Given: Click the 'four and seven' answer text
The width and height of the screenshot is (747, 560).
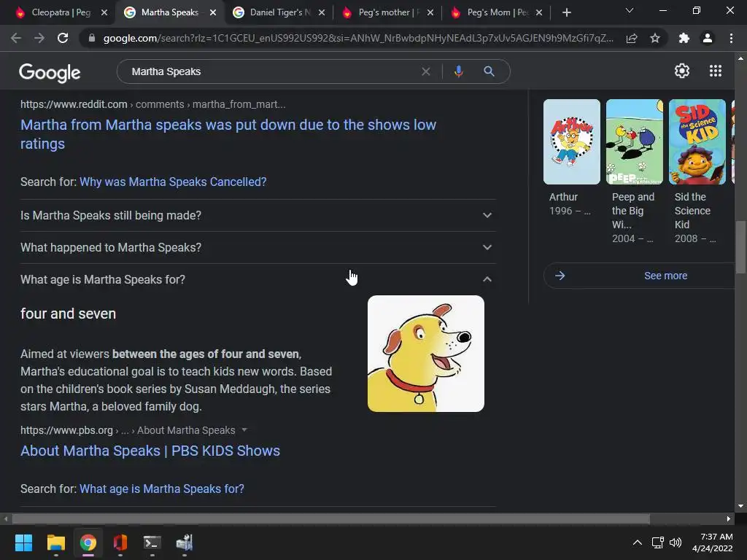Looking at the screenshot, I should (68, 314).
